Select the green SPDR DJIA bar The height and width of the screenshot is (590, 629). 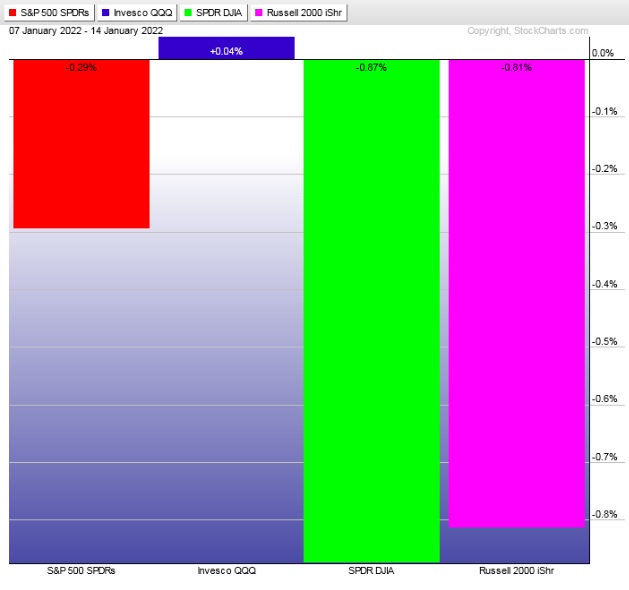coord(371,311)
